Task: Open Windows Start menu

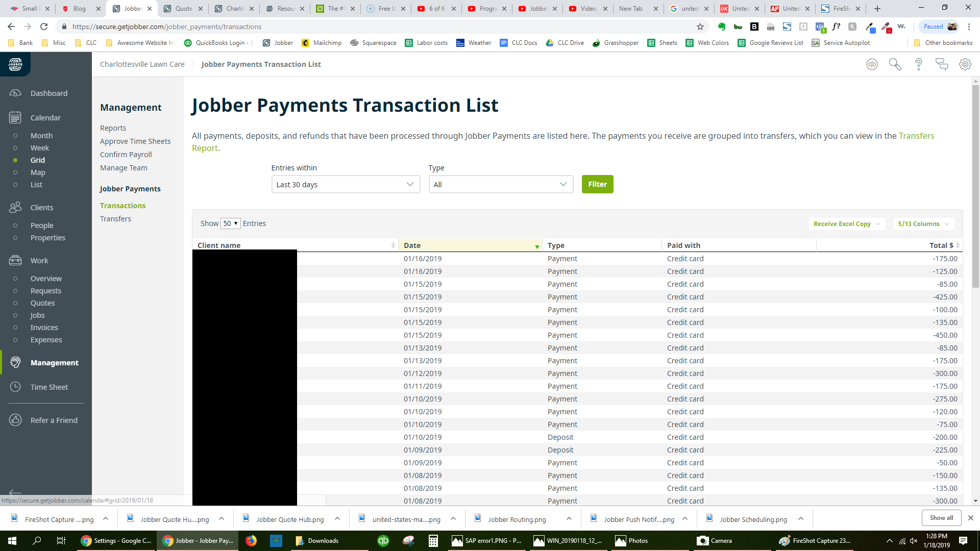Action: click(x=12, y=541)
